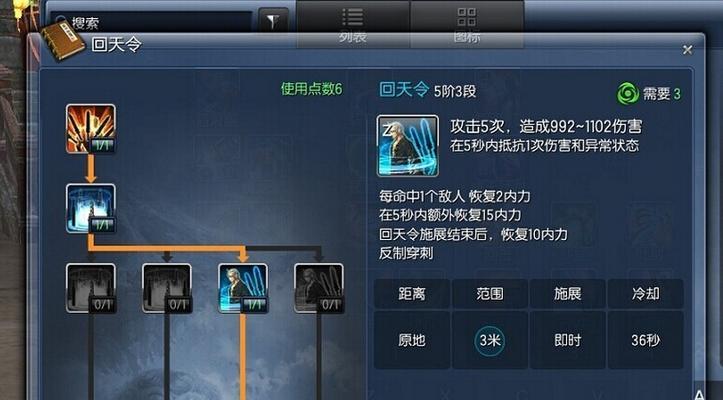Open the skill book icon beside 回天令 title
This screenshot has height=400, width=723.
63,40
